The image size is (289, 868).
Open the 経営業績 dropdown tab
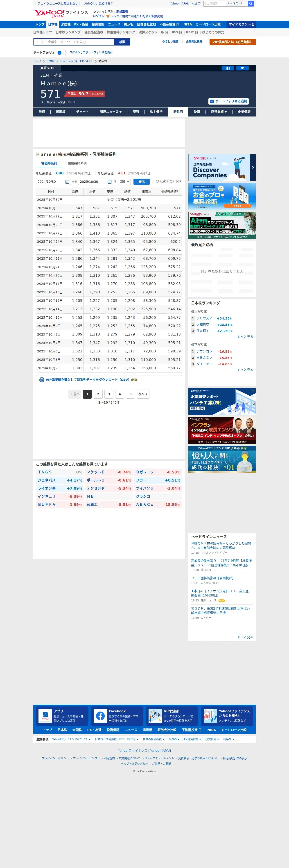coord(219,112)
